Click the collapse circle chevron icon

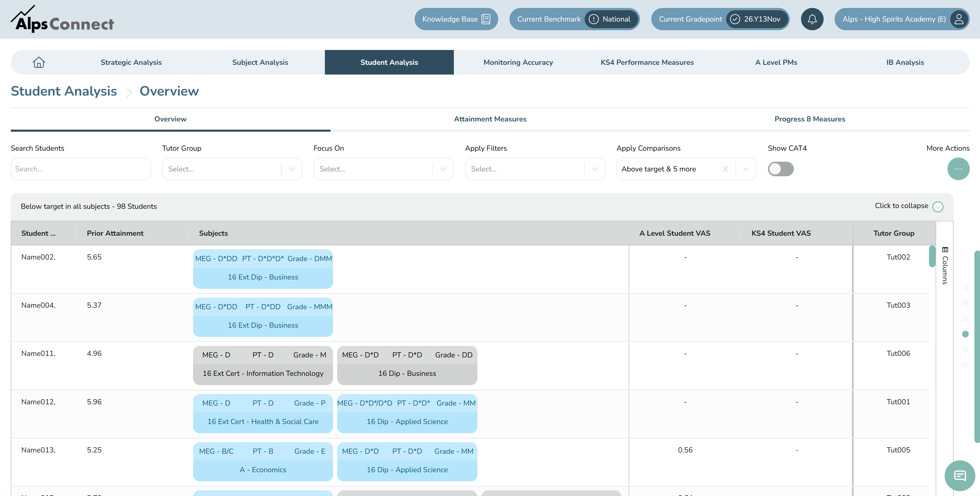pos(938,206)
